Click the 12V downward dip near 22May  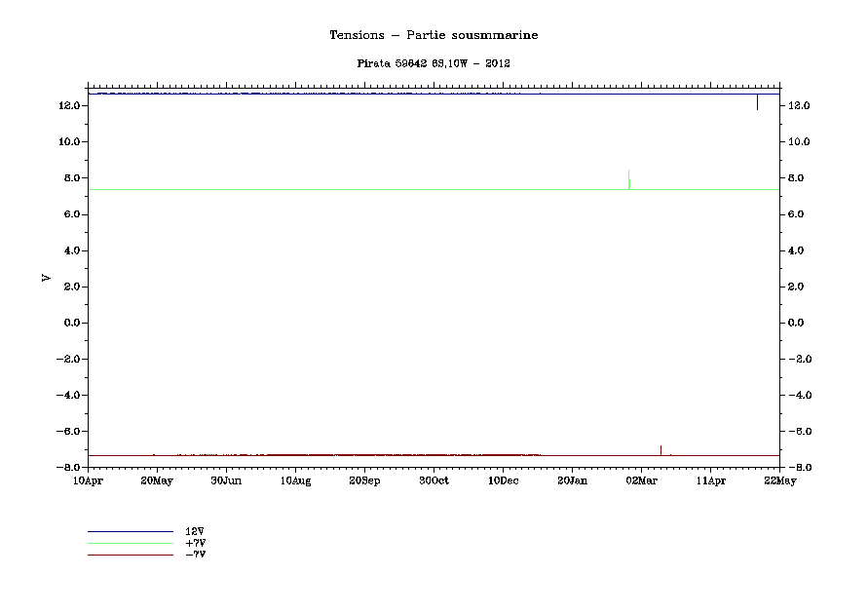click(757, 102)
